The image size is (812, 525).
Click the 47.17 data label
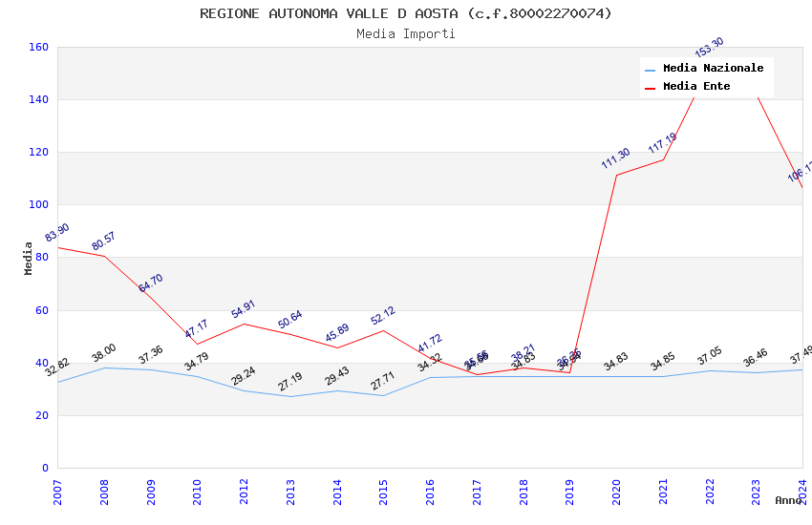pyautogui.click(x=196, y=328)
